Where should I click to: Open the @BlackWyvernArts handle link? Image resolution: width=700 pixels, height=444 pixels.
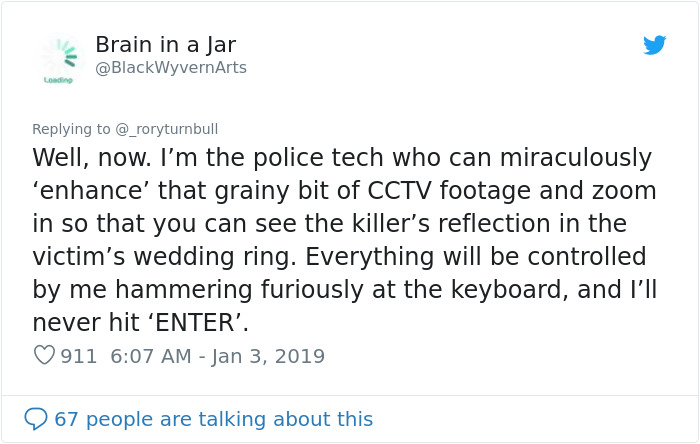pyautogui.click(x=170, y=68)
